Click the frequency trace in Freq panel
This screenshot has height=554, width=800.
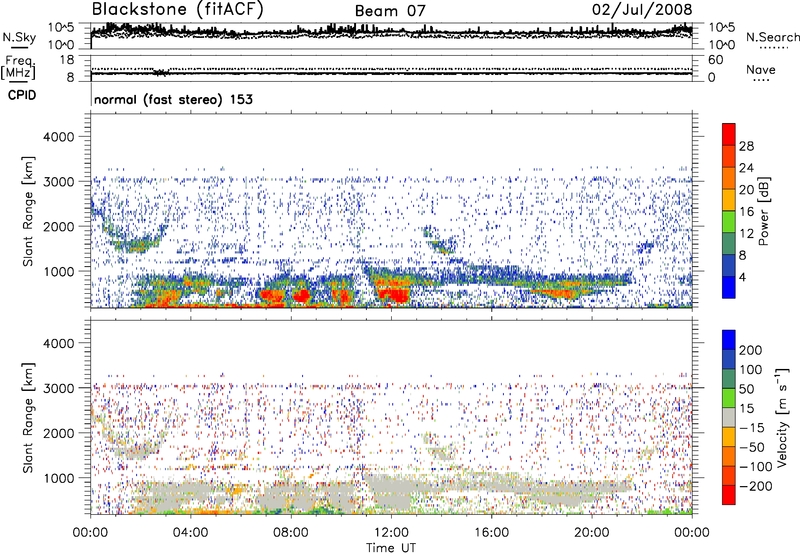tap(391, 73)
